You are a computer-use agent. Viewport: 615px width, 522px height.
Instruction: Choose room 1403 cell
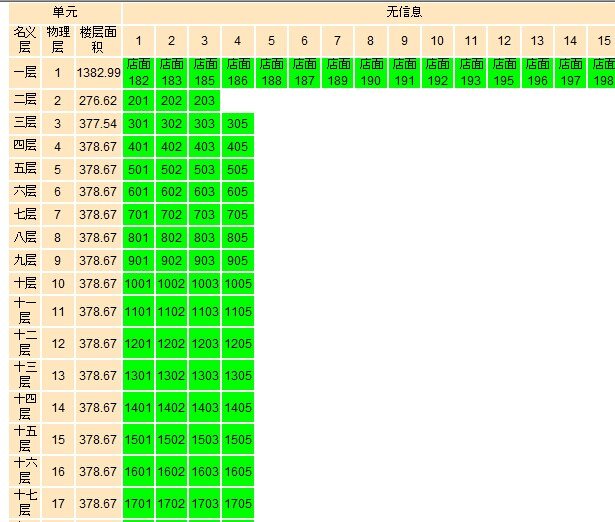coord(204,408)
